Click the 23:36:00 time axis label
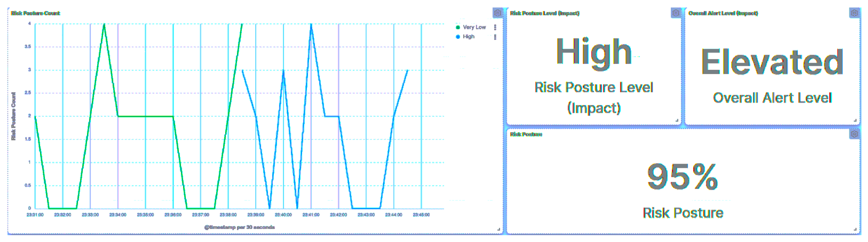 pyautogui.click(x=173, y=215)
